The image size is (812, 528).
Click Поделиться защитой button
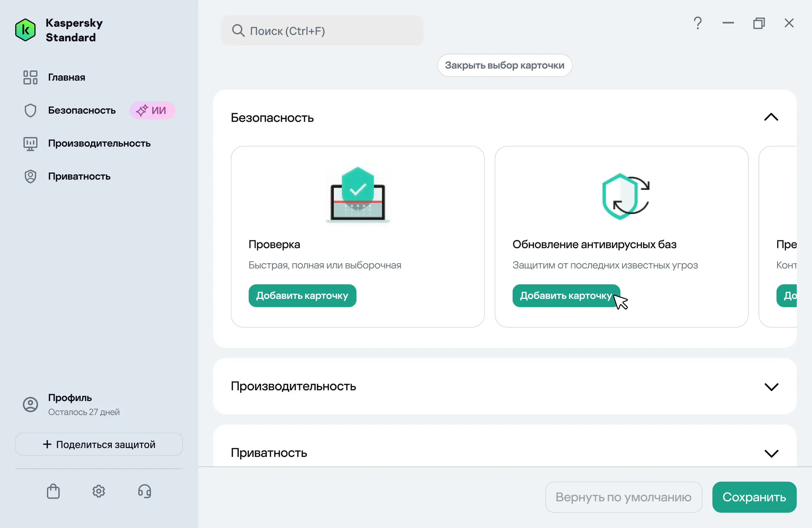click(x=99, y=444)
